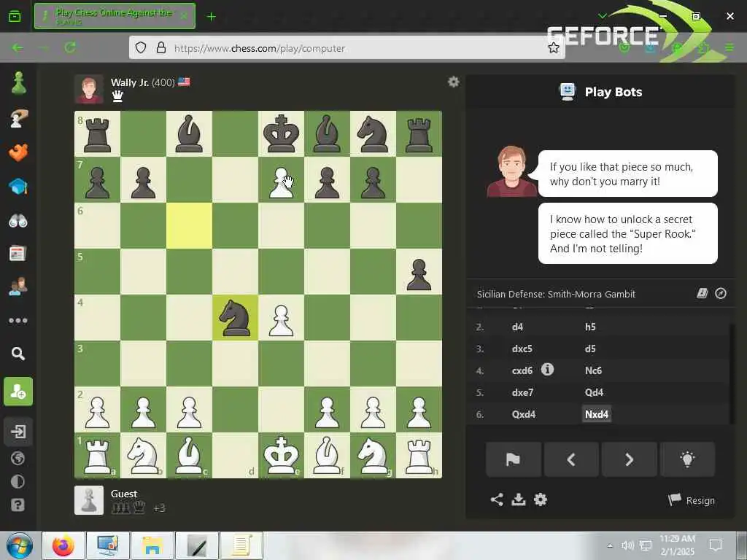
Task: Click the browser back arrow
Action: pyautogui.click(x=18, y=47)
